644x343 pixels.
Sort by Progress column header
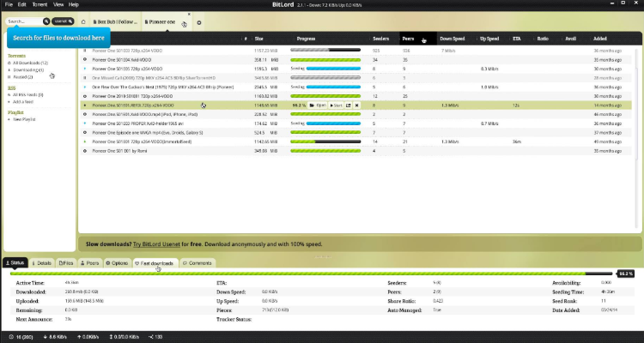[306, 39]
